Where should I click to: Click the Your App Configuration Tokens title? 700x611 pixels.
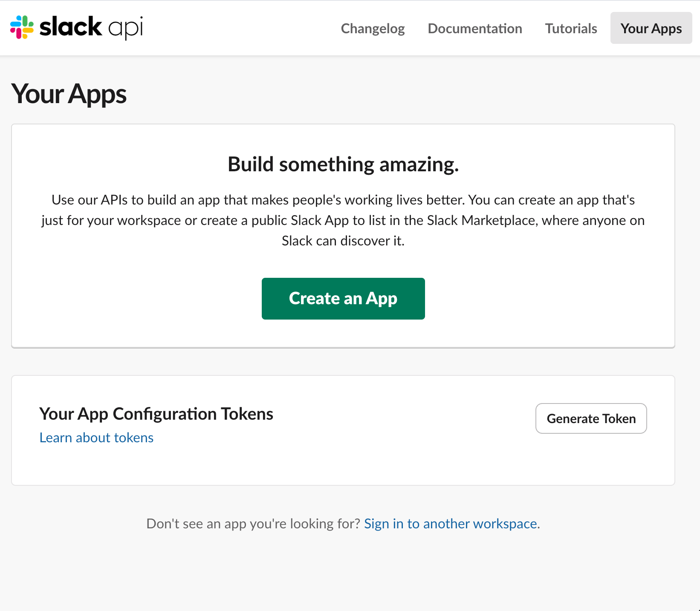coord(156,414)
